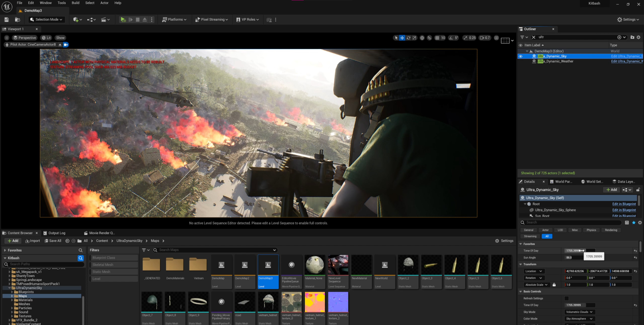Viewport: 644px width, 325px height.
Task: Open Details property matrix table icon
Action: click(627, 222)
